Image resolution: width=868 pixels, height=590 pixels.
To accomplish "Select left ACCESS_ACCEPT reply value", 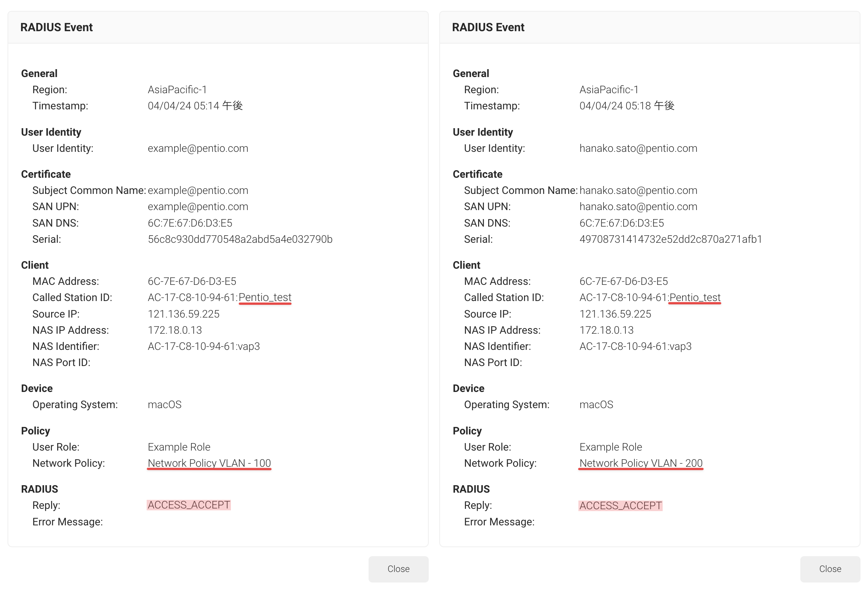I will (x=189, y=505).
